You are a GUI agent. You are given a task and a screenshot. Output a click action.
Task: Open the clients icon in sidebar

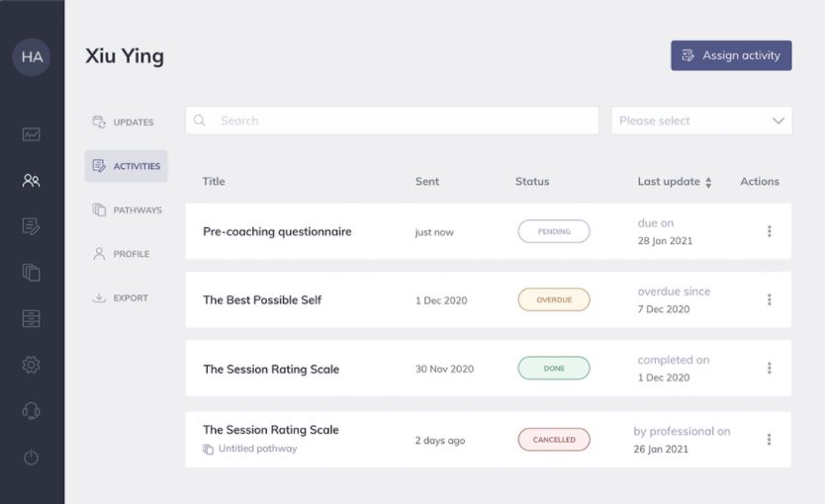(32, 181)
